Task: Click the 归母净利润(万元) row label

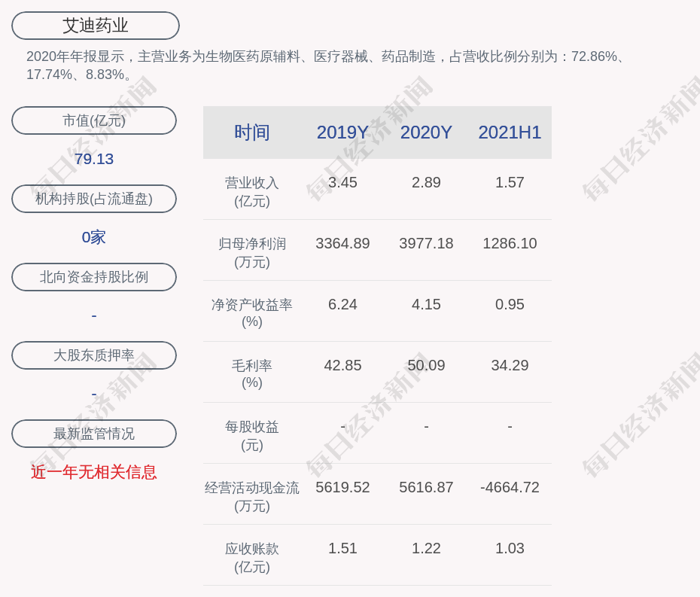Action: [252, 253]
